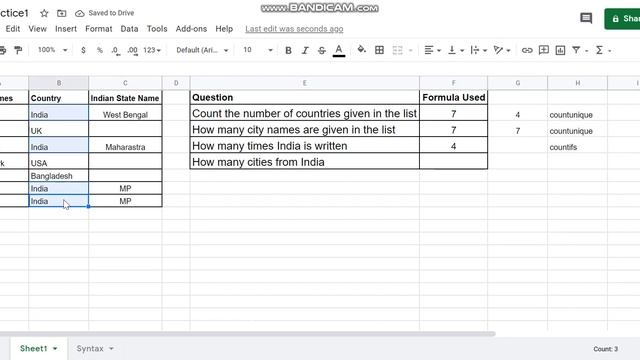640x360 pixels.
Task: Open the Format menu
Action: point(98,29)
